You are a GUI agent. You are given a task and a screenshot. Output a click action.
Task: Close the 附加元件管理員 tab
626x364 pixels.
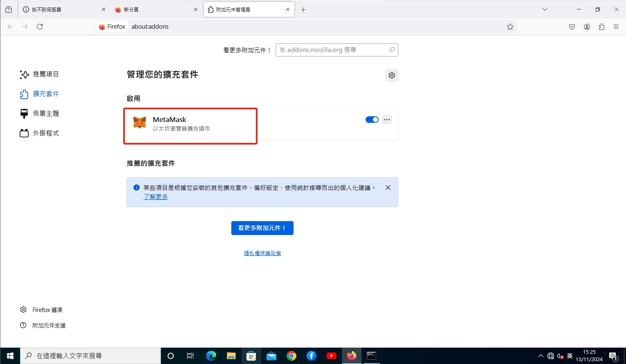288,9
